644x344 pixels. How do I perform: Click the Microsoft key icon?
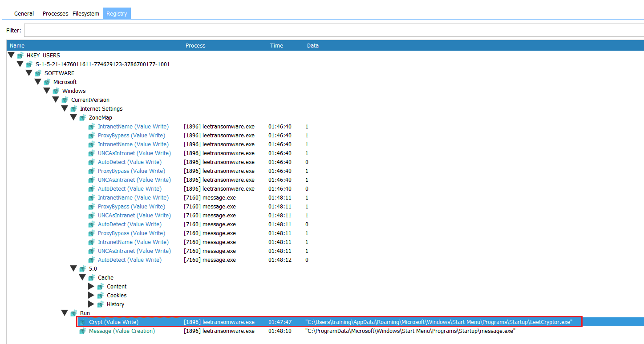(x=47, y=82)
